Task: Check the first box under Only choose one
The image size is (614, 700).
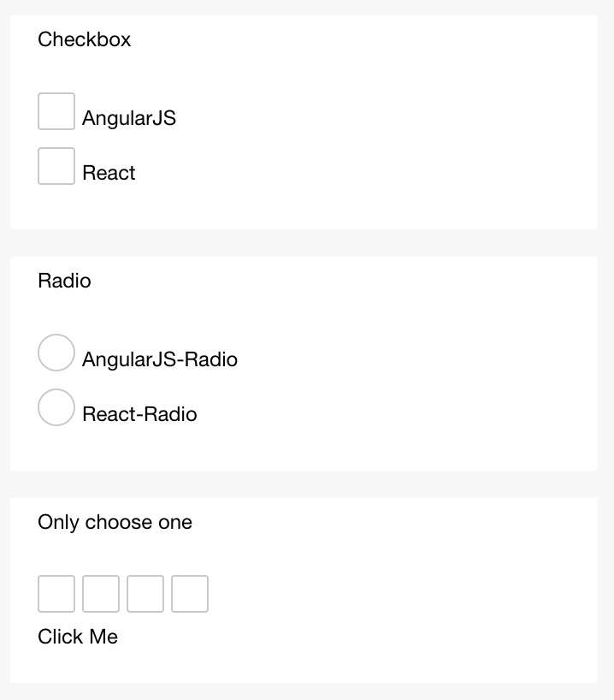Action: pos(56,594)
